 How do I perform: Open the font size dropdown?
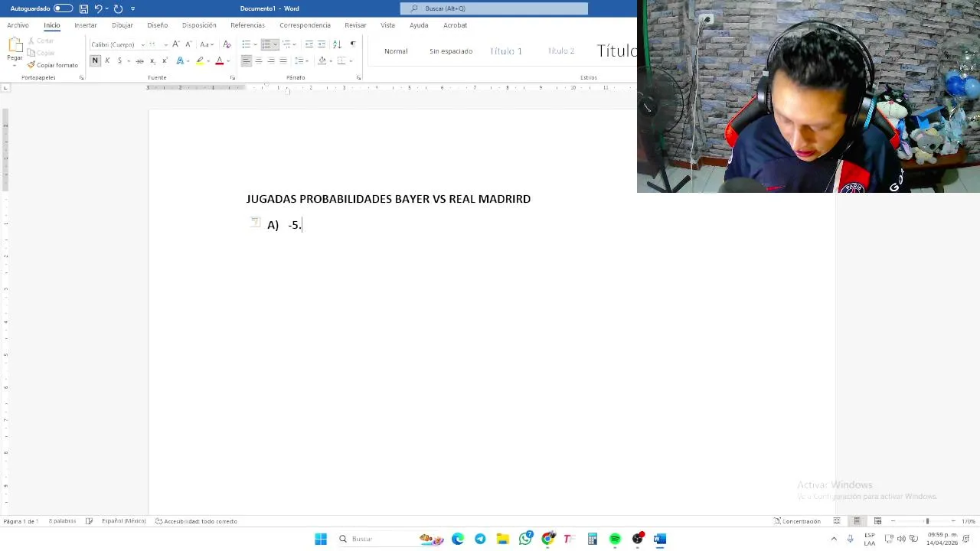pyautogui.click(x=165, y=45)
